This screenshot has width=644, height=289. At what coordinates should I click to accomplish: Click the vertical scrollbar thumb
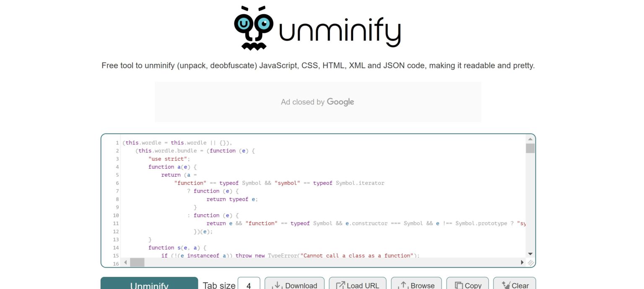pyautogui.click(x=530, y=148)
